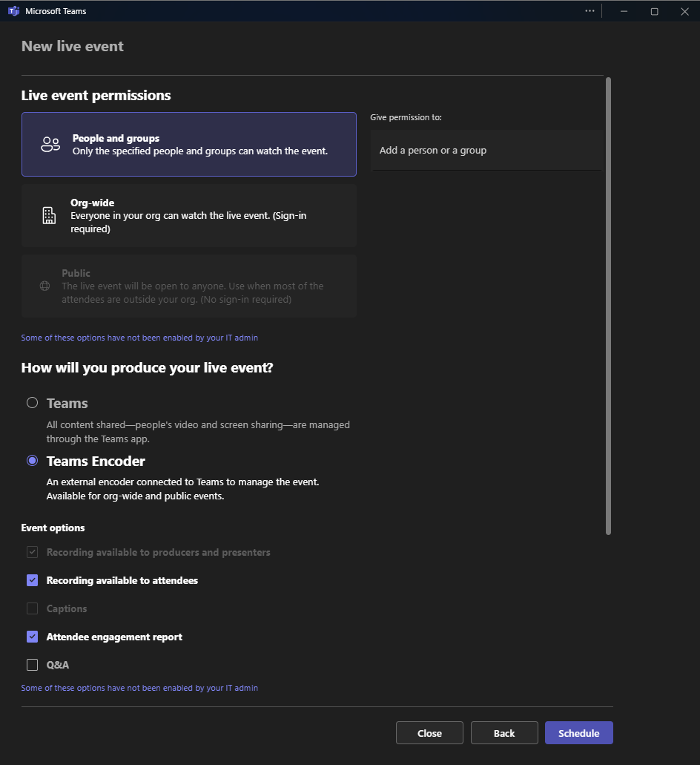
Task: Select the Teams Encoder radio button
Action: click(32, 461)
